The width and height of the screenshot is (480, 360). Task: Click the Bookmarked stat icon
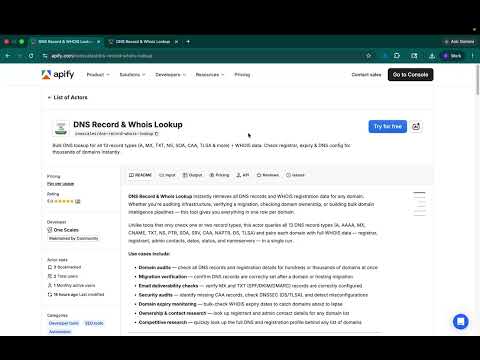pyautogui.click(x=50, y=267)
